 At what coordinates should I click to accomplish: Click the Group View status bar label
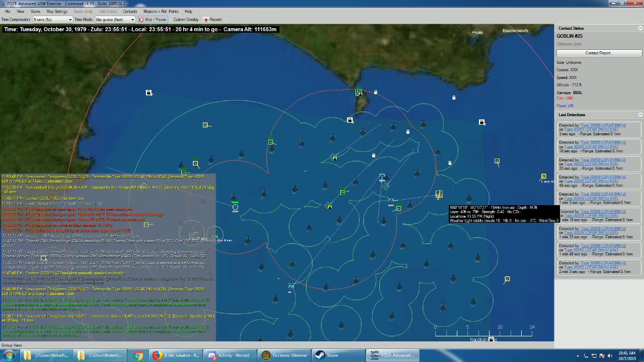tap(12, 345)
